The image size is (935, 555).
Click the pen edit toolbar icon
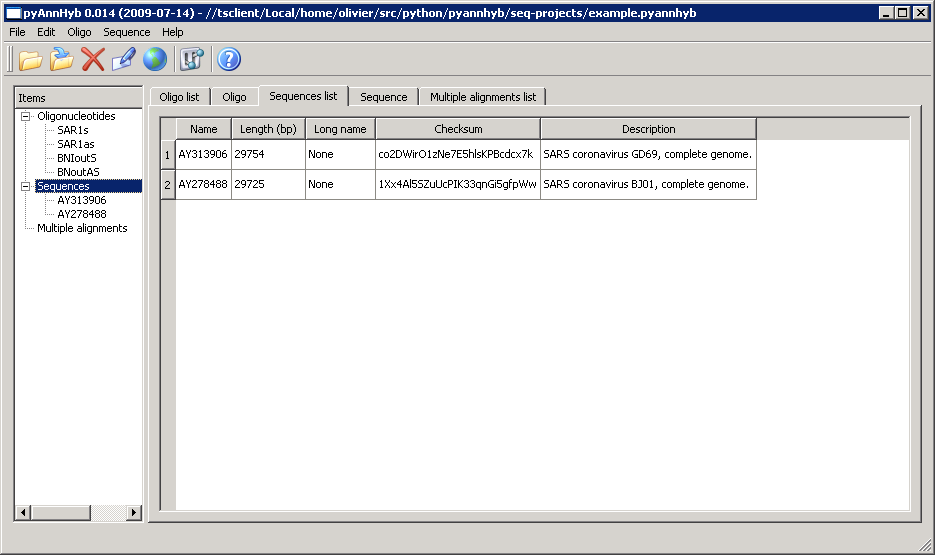(x=123, y=60)
